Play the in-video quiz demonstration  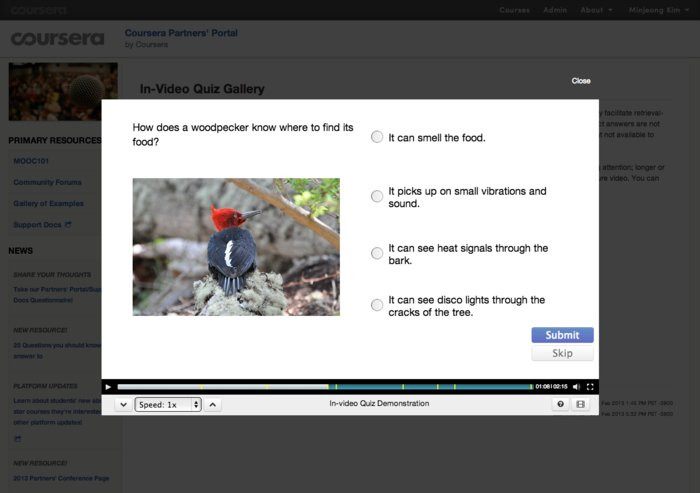pyautogui.click(x=108, y=387)
